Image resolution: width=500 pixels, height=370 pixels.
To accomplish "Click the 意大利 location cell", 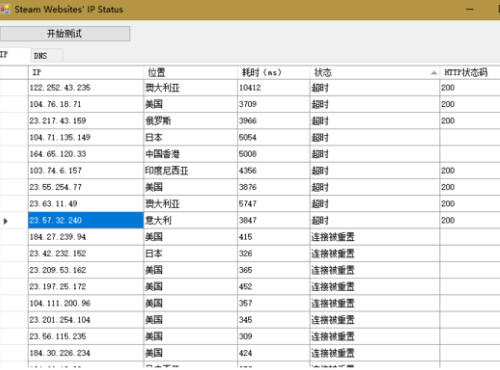I will click(x=191, y=220).
